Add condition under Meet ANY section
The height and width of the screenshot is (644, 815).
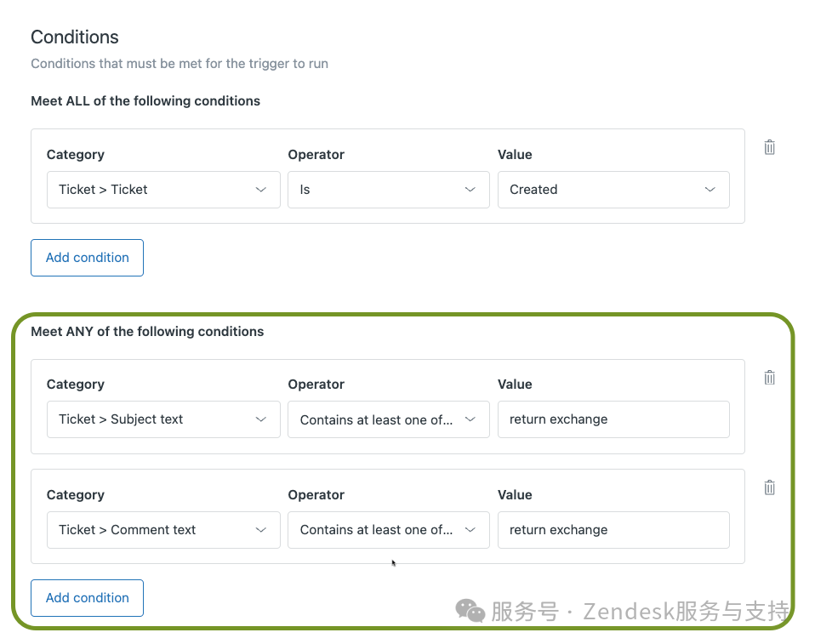[87, 598]
